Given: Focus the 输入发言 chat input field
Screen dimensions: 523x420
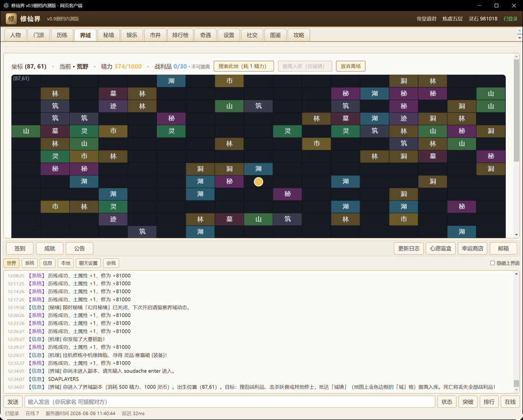Looking at the screenshot, I should point(230,402).
